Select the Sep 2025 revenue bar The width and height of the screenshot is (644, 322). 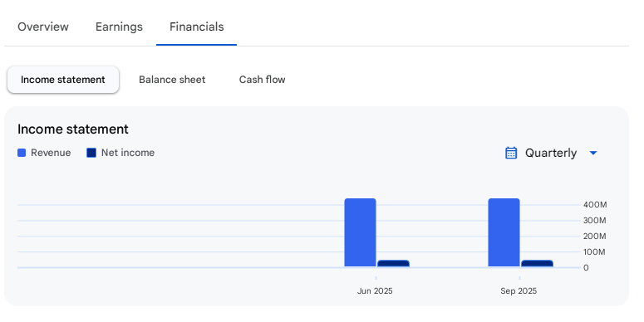pyautogui.click(x=504, y=232)
